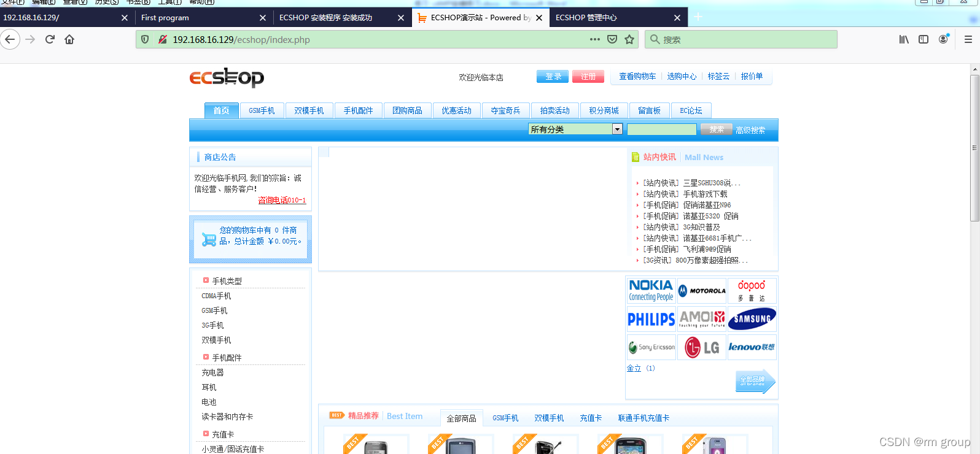Open 报价单 link
The height and width of the screenshot is (454, 980).
point(752,76)
